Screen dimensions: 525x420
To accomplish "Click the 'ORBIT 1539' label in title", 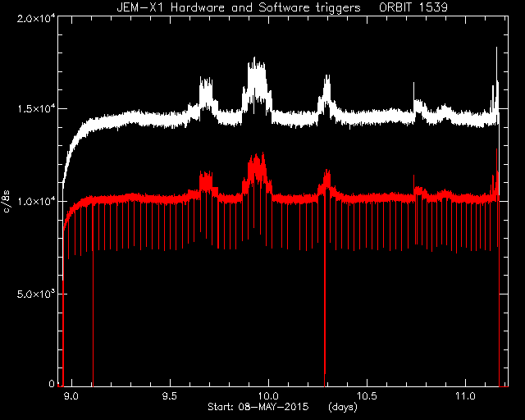I will (x=413, y=7).
